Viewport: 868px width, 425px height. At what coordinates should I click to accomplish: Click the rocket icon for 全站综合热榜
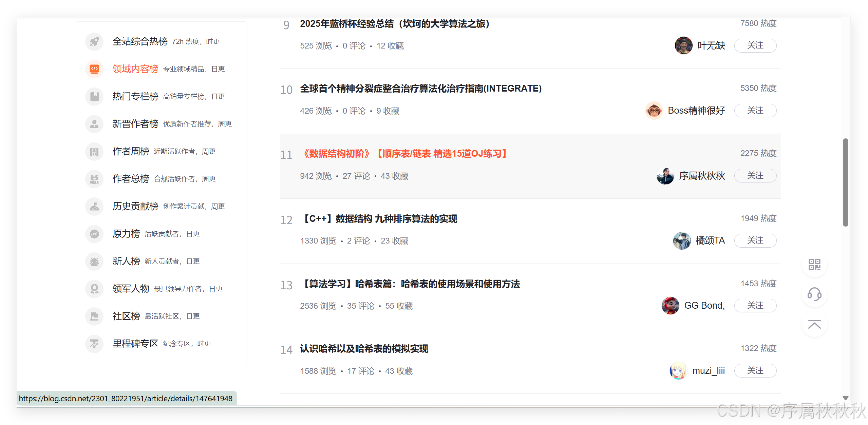pyautogui.click(x=94, y=41)
